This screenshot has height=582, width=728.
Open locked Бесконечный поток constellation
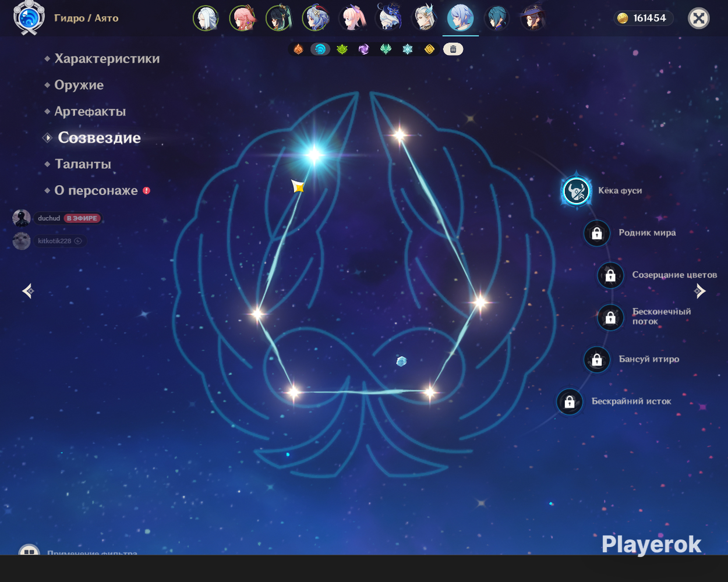[x=610, y=317]
